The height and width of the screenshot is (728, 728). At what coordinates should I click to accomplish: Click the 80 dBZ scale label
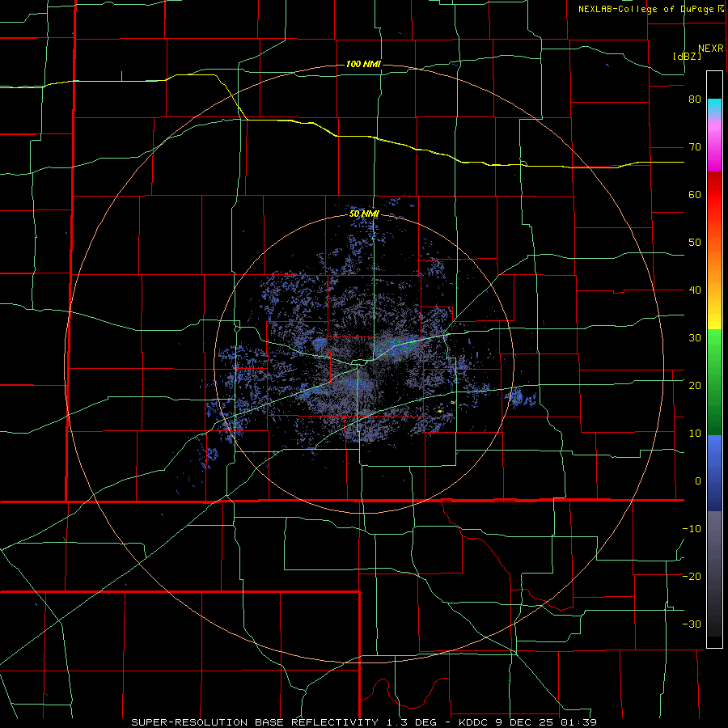695,99
